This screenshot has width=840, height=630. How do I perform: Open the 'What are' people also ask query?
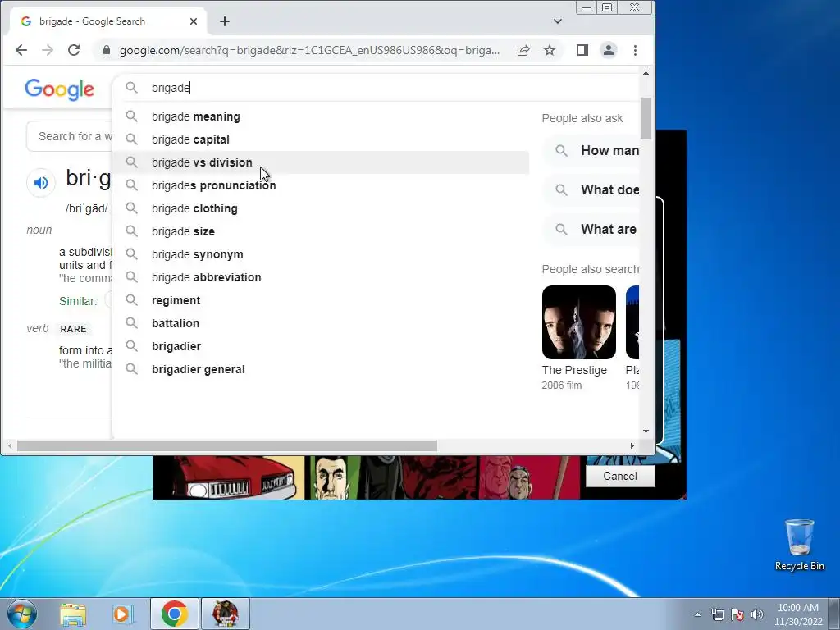(591, 230)
